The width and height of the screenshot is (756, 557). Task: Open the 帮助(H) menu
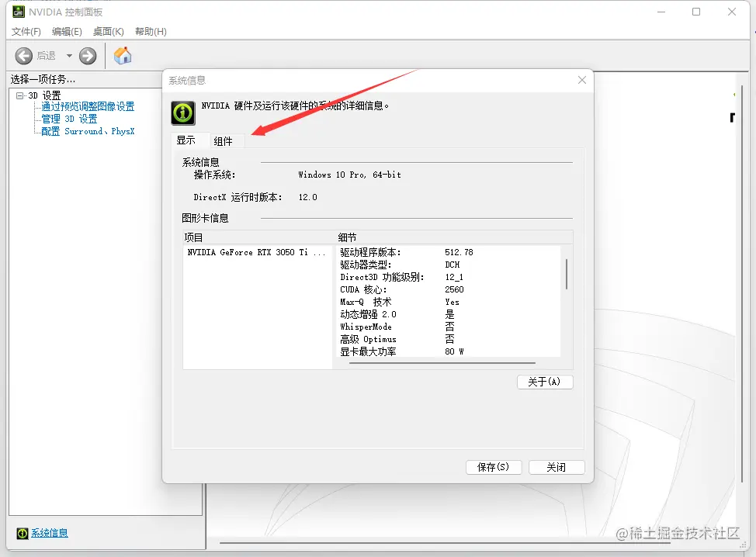click(x=151, y=31)
